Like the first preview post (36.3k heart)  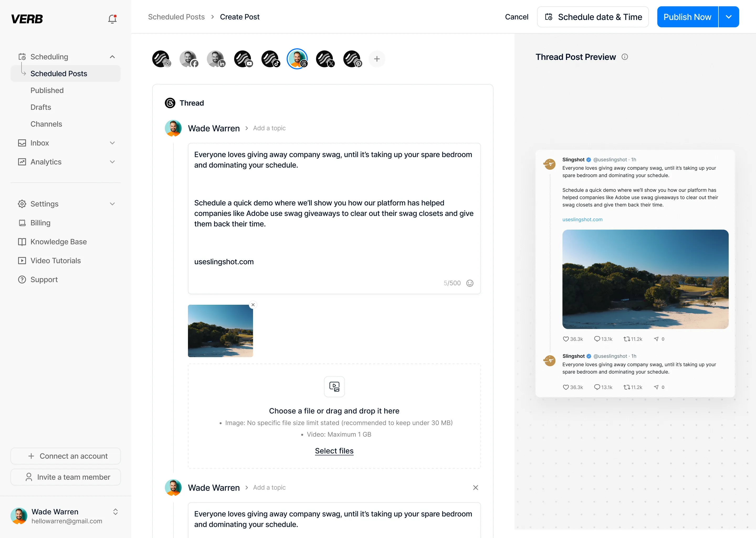pyautogui.click(x=566, y=339)
